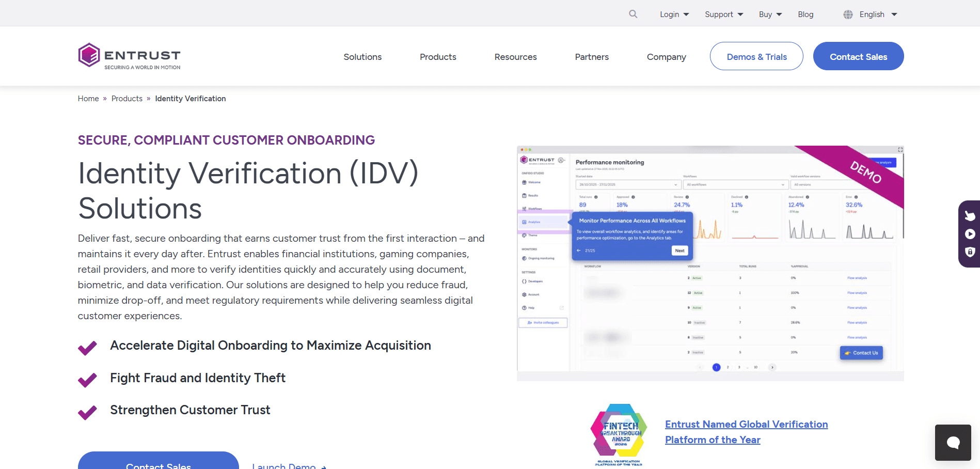
Task: Click the fullscreen expand icon on the demo
Action: coord(900,150)
